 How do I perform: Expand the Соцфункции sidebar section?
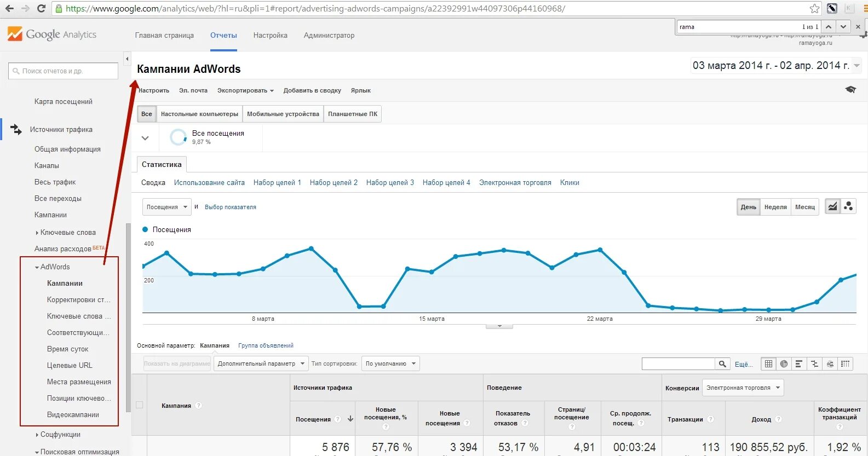(x=37, y=435)
